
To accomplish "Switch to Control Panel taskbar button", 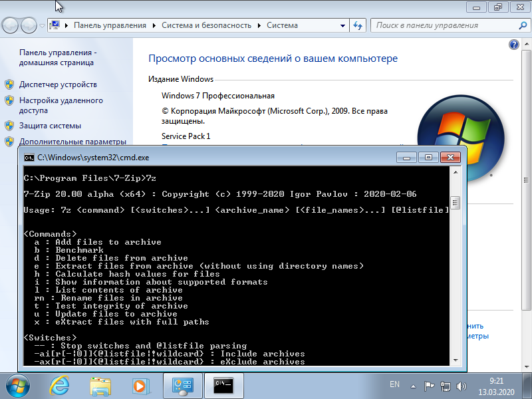I will 183,386.
